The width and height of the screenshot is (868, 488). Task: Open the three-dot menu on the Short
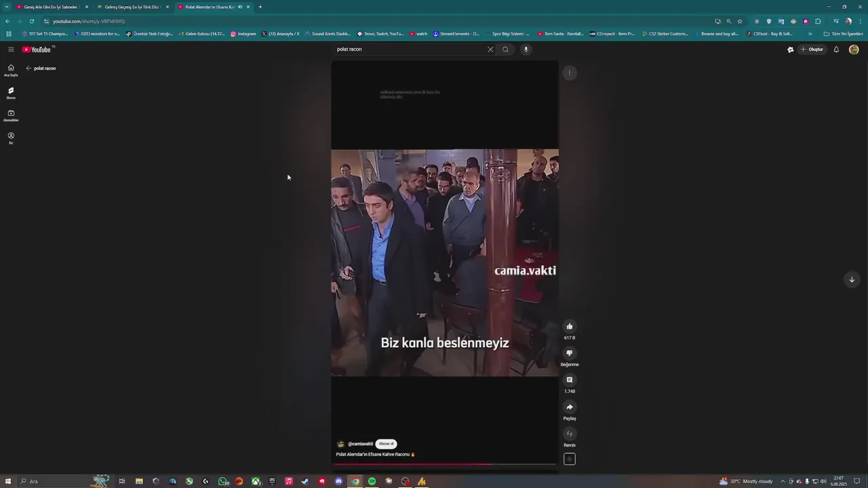coord(570,73)
